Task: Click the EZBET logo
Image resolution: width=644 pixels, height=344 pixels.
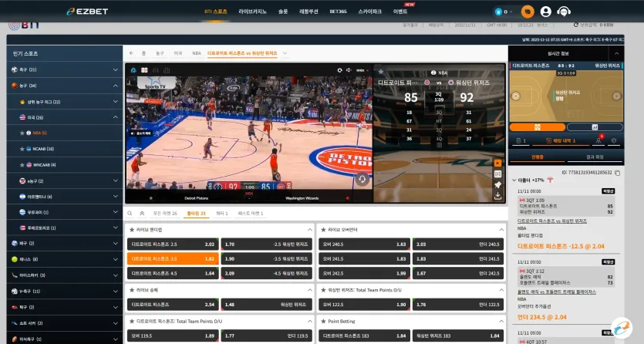Action: click(x=87, y=12)
